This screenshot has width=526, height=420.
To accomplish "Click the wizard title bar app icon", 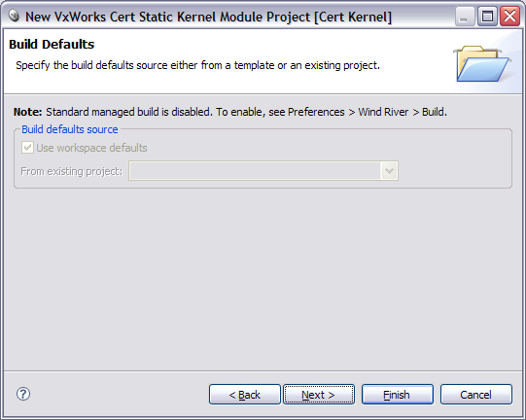I will [14, 16].
